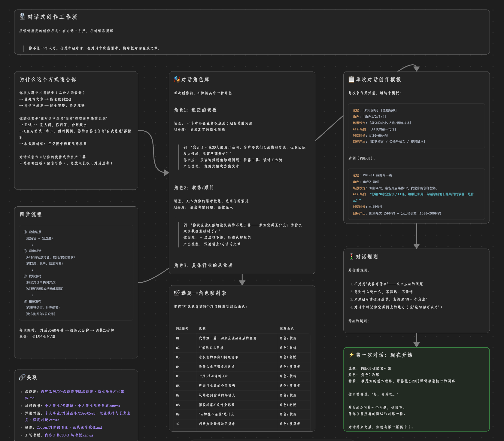Screen dimensions: 504x441
Task: Click table cell 一周5节AI课的SOP
Action: pos(213,376)
